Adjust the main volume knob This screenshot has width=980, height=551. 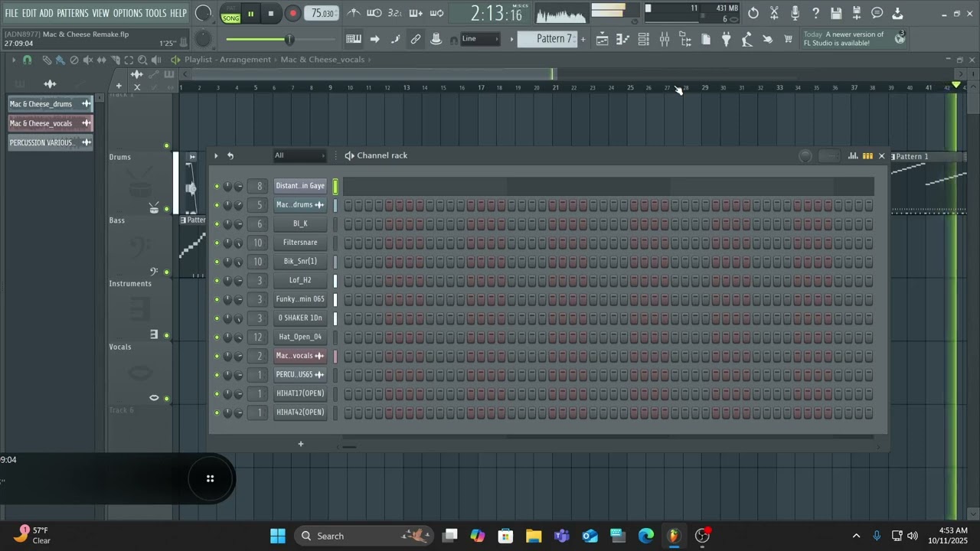click(204, 13)
